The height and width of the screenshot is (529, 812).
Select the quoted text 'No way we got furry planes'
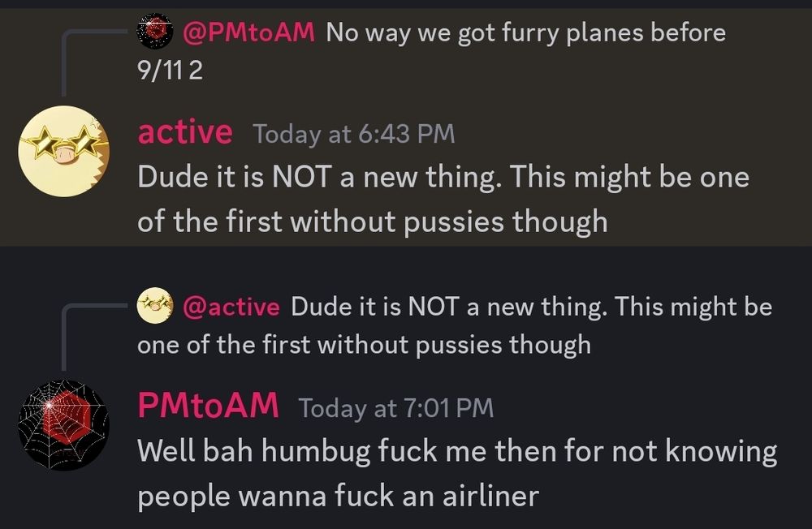coord(487,32)
